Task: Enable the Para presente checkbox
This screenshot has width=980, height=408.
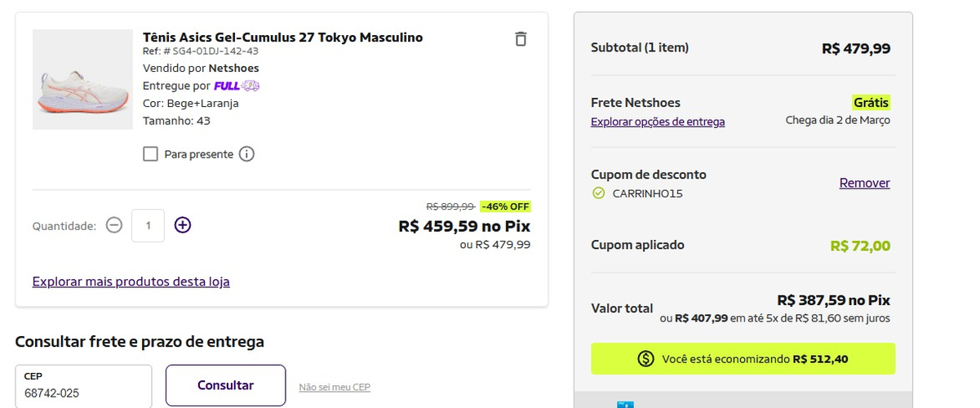Action: (x=150, y=154)
